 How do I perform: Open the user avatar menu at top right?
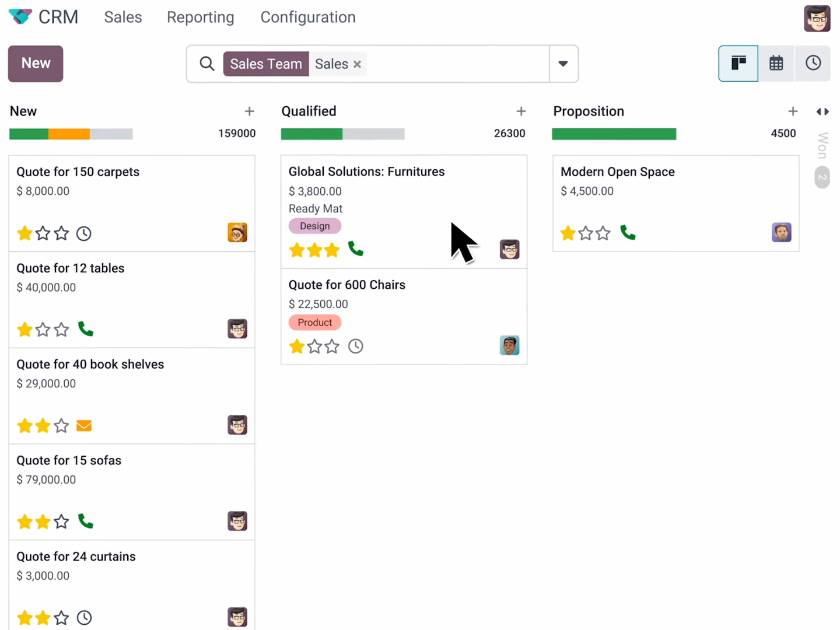coord(817,18)
